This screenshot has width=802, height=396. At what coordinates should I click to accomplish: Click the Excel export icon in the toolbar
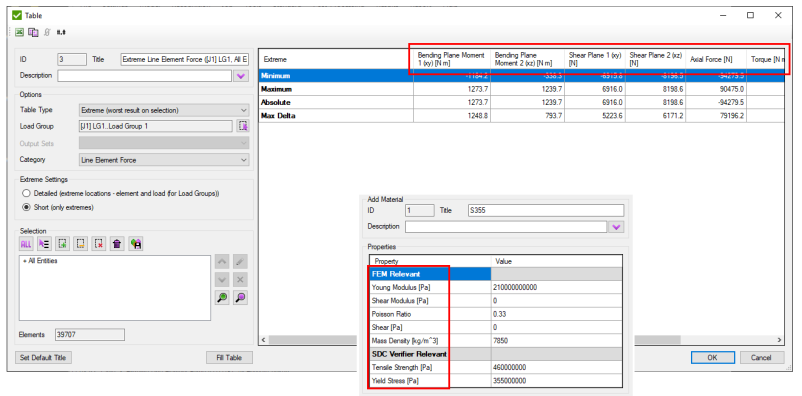tap(19, 32)
